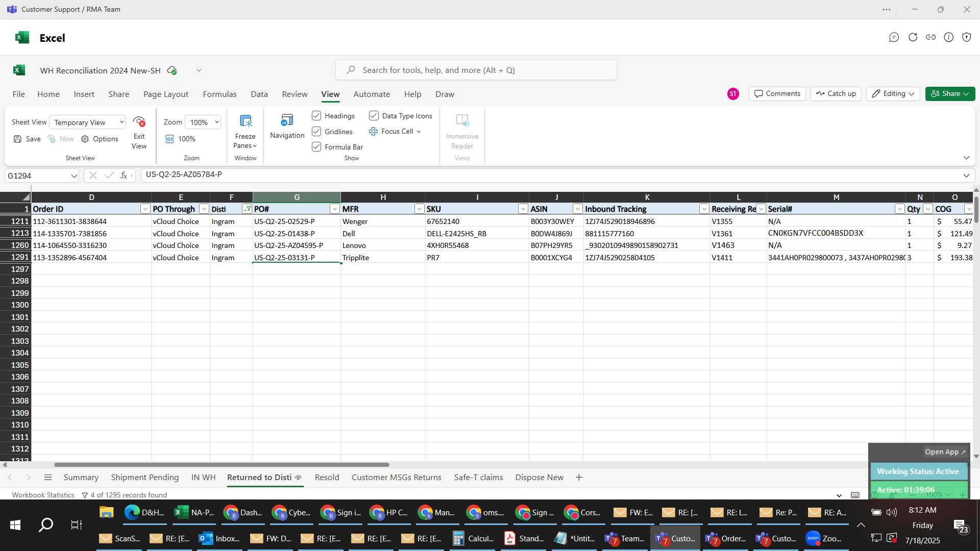Click Open App on status widget

pyautogui.click(x=945, y=452)
